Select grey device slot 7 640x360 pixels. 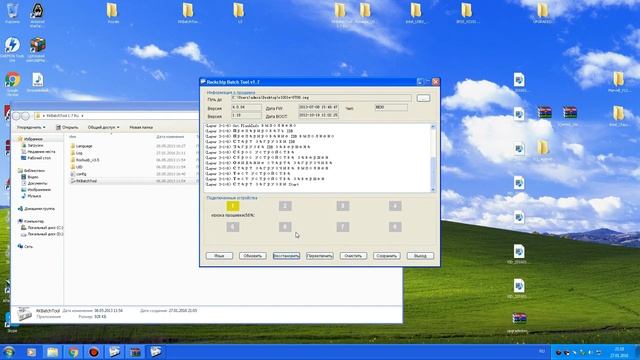click(343, 227)
